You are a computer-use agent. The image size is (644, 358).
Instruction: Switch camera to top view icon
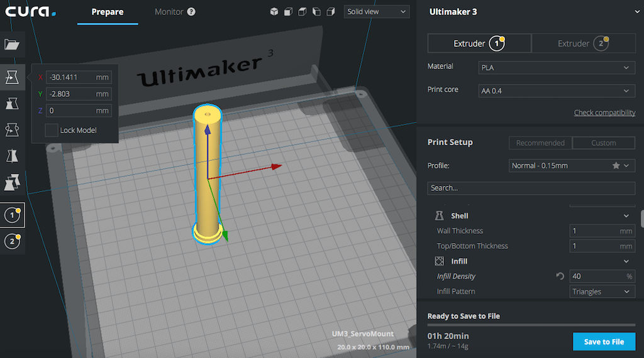click(x=303, y=12)
